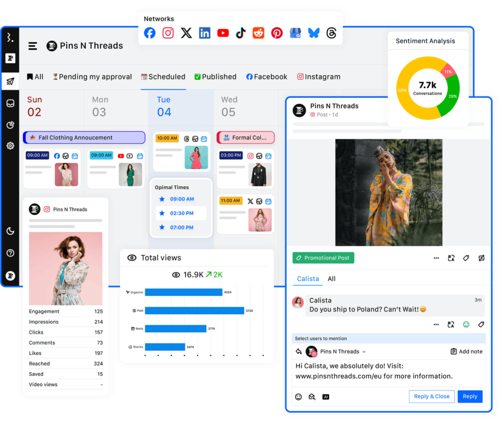
Task: Click the help question mark icon
Action: click(10, 253)
